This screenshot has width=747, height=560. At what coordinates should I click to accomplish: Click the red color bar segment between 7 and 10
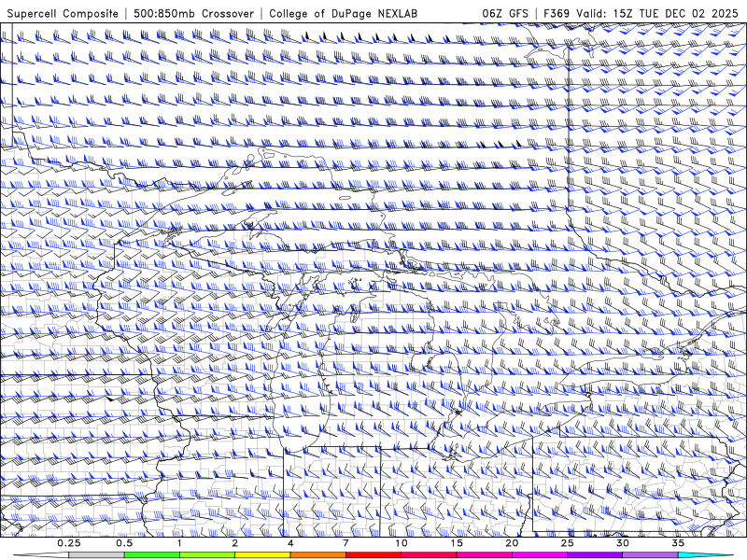coord(373,555)
